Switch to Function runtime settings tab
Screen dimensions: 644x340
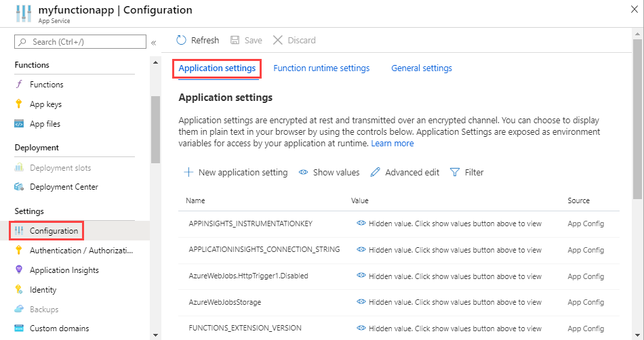tap(321, 68)
